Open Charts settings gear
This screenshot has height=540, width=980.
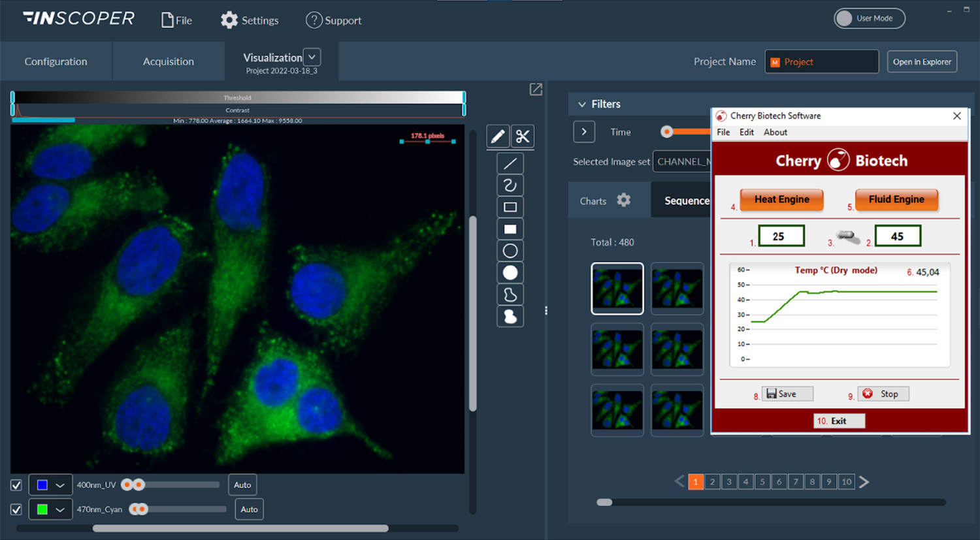(x=624, y=200)
